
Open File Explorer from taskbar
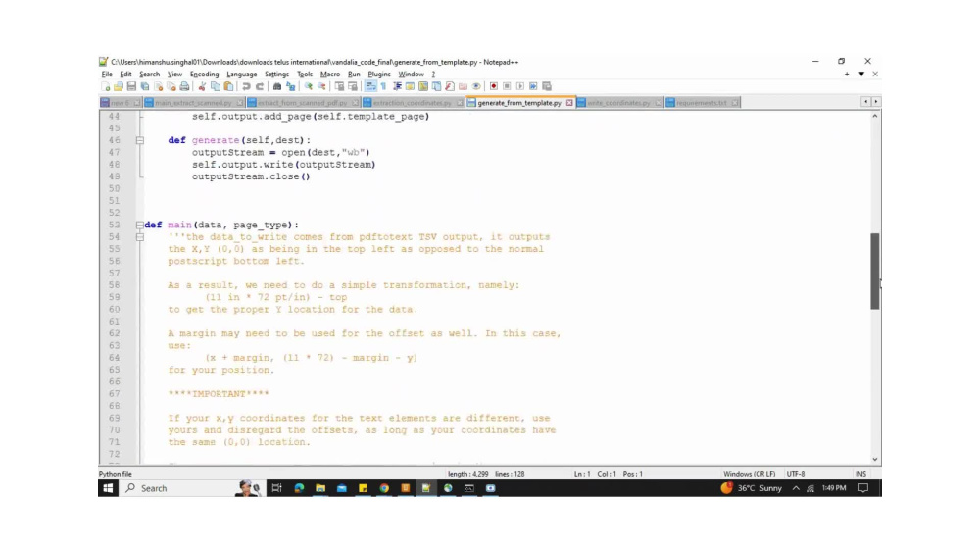320,488
